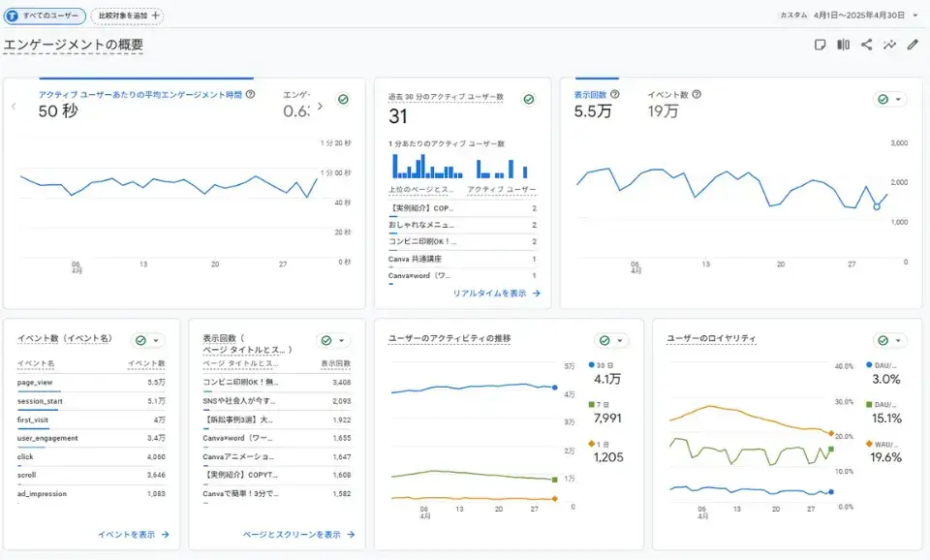Viewport: 930px width, 560px height.
Task: Edit the report using the pencil icon
Action: click(914, 45)
